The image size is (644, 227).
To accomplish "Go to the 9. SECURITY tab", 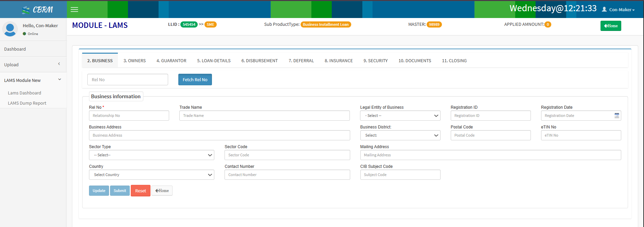I will coord(375,61).
